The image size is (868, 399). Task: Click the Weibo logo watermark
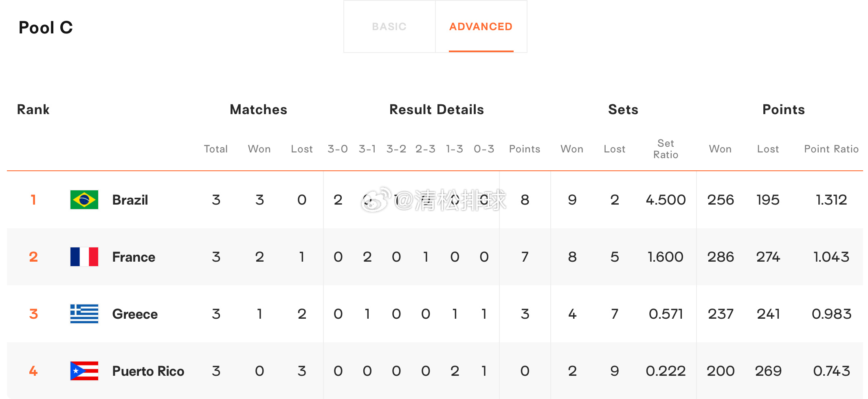tap(376, 200)
